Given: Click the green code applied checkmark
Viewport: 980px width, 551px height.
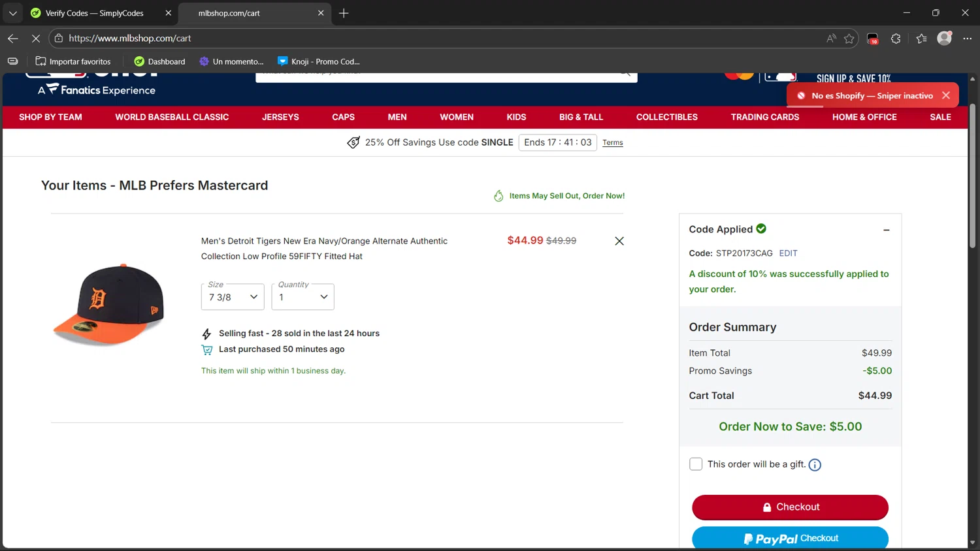Looking at the screenshot, I should (761, 228).
